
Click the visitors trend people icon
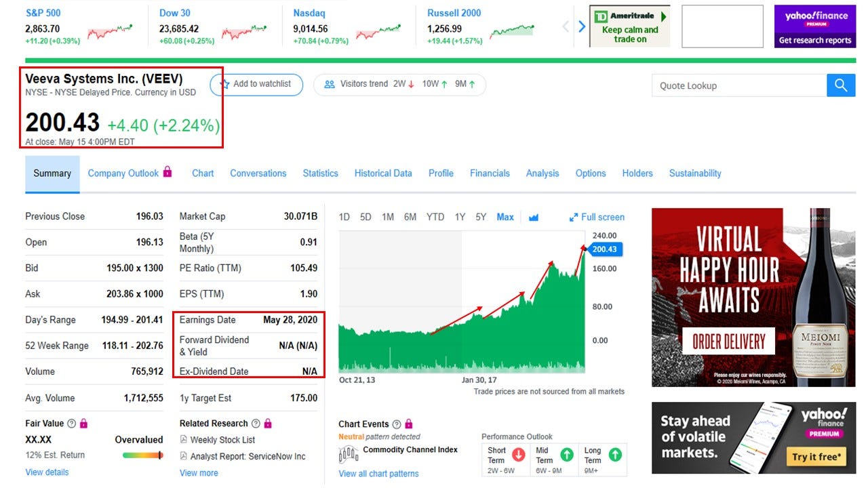pyautogui.click(x=330, y=84)
